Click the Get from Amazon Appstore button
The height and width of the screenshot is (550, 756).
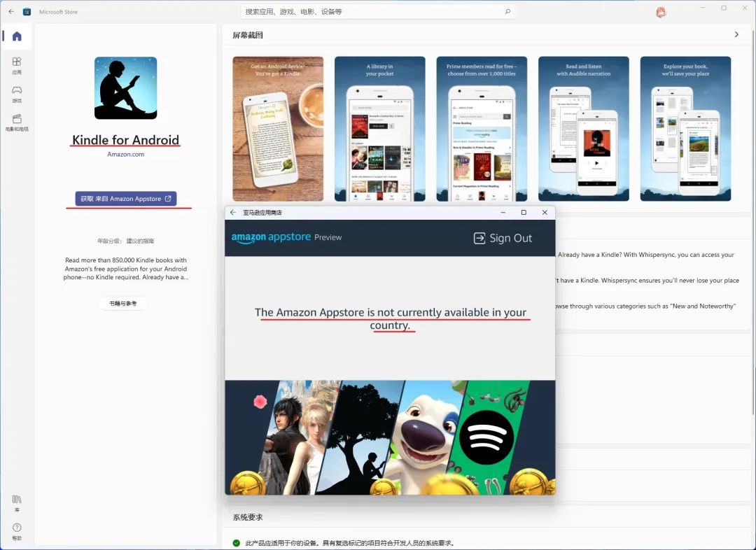point(126,199)
